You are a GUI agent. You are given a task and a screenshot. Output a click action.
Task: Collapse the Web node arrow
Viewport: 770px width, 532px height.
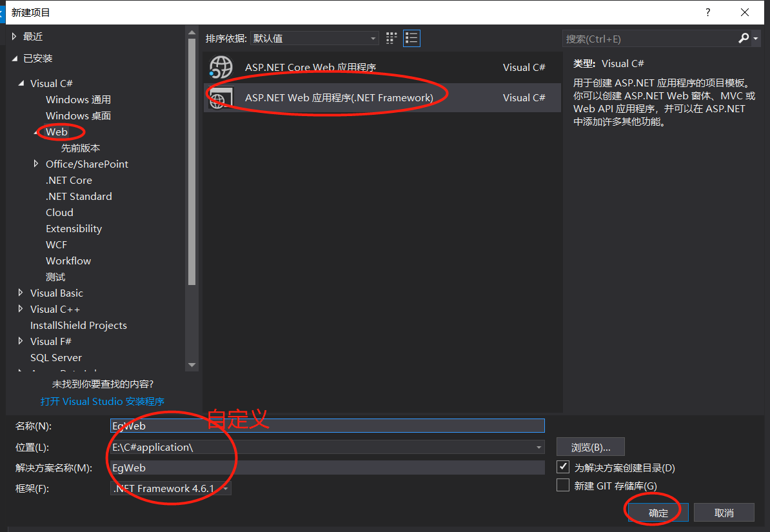[x=36, y=132]
